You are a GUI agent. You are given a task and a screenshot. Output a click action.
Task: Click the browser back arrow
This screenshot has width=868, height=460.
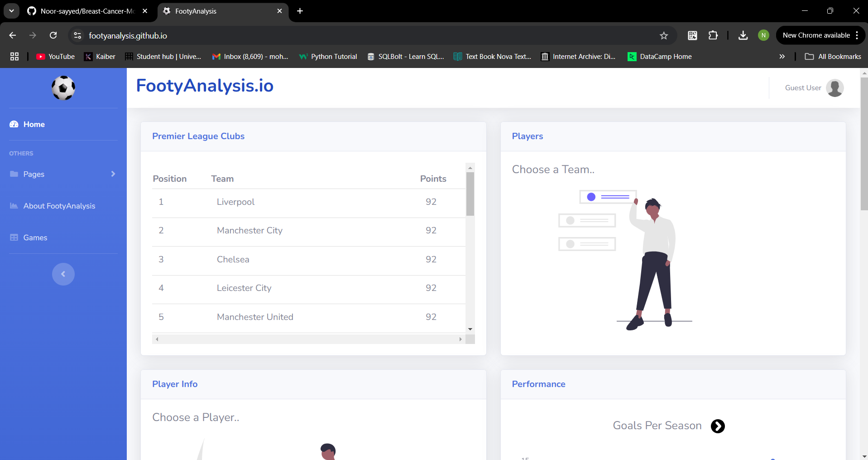13,35
